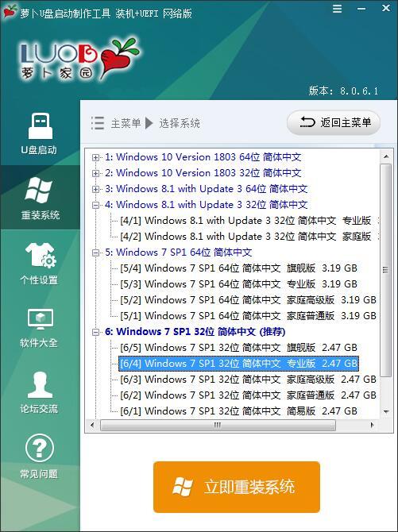Click 主菜单 breadcrumb item
Viewport: 398px width, 532px height.
(x=126, y=123)
